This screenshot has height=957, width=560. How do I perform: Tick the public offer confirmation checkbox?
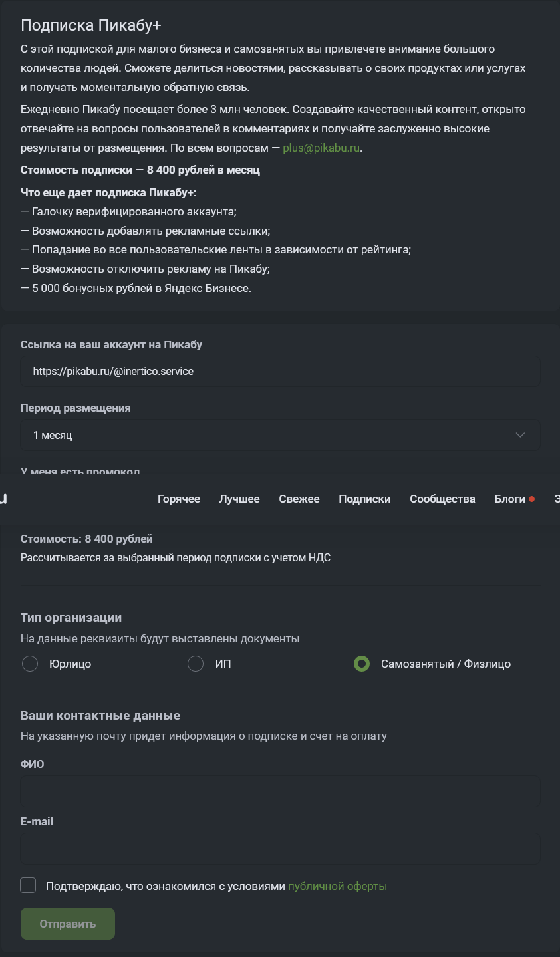(28, 885)
